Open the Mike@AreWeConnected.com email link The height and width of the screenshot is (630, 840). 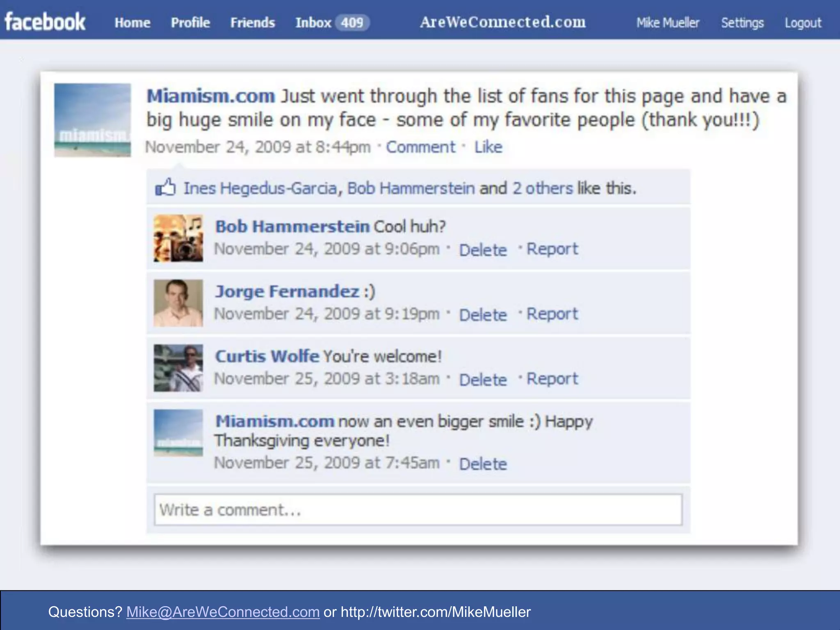(223, 612)
